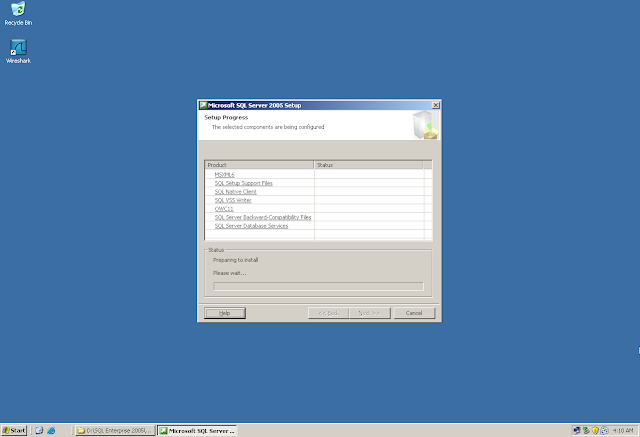Click the SQL Native Client link
Image resolution: width=640 pixels, height=437 pixels.
pos(236,192)
